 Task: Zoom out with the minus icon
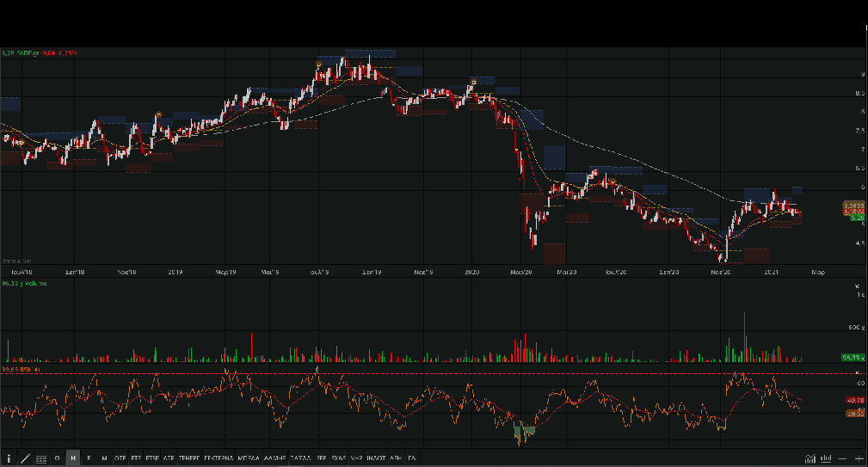[x=844, y=458]
